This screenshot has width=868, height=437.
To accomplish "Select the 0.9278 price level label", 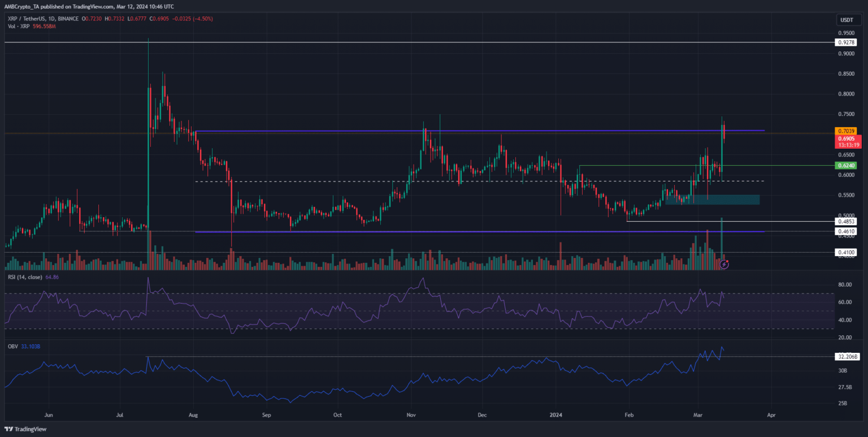I will pos(847,42).
